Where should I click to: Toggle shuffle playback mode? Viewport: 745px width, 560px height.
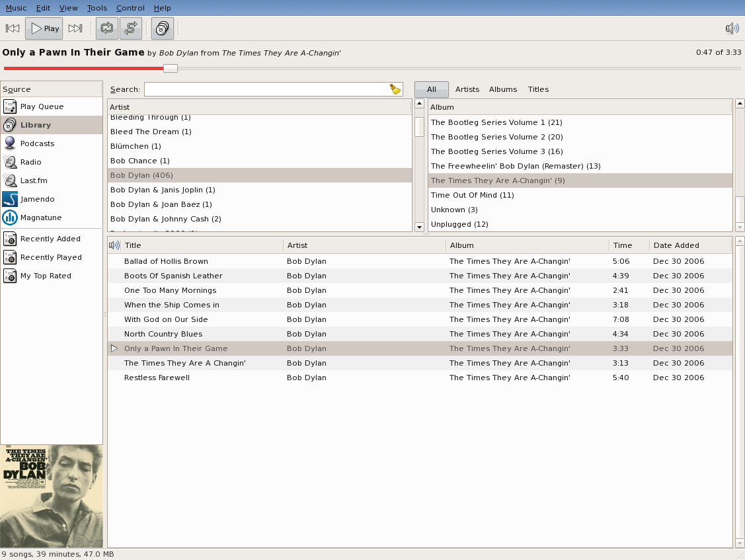coord(131,28)
